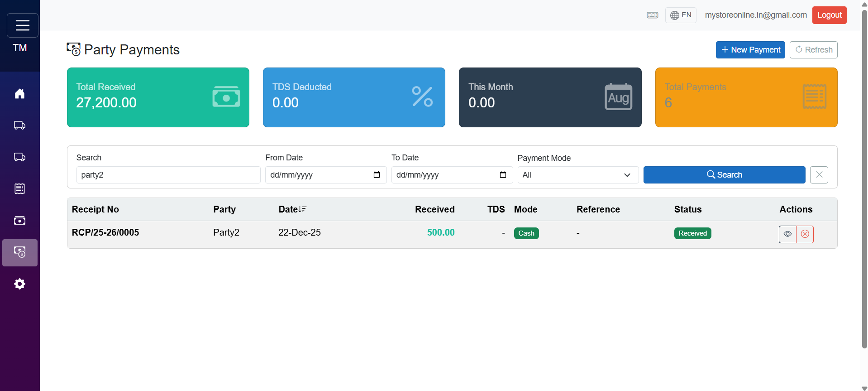The height and width of the screenshot is (391, 868).
Task: Open the To Date calendar picker
Action: (x=503, y=175)
